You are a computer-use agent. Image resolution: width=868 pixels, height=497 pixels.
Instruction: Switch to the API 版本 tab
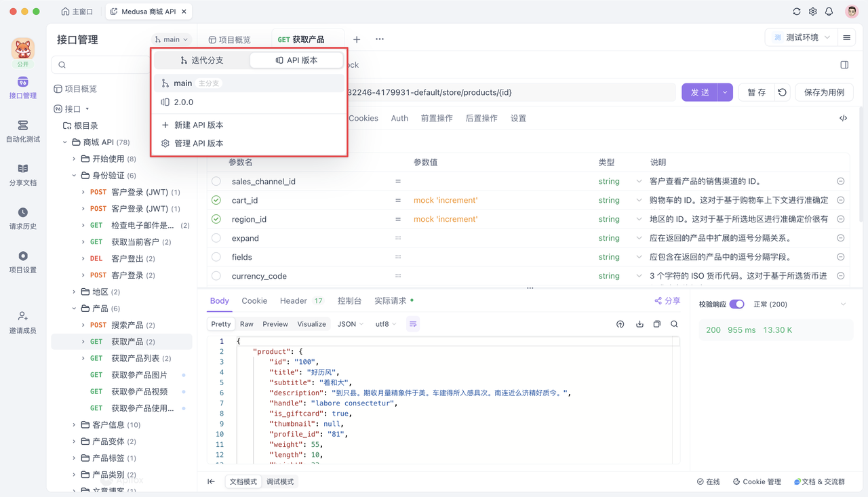pyautogui.click(x=296, y=60)
